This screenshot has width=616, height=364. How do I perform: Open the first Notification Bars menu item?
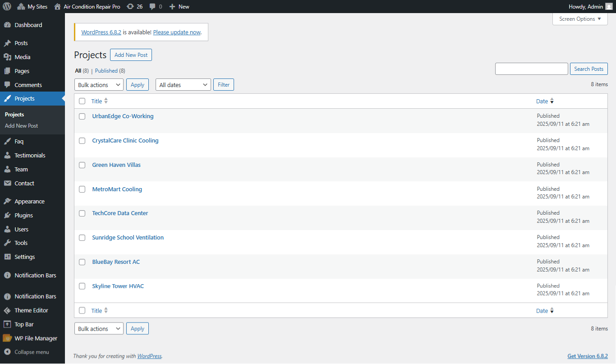point(32,275)
